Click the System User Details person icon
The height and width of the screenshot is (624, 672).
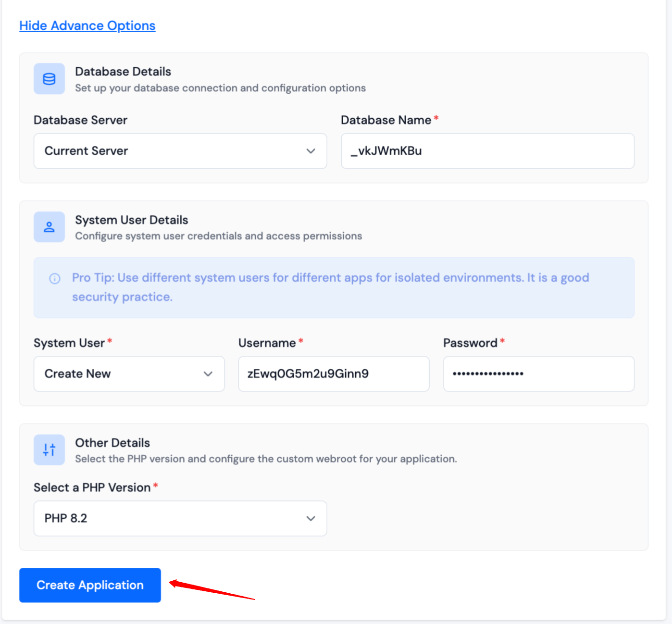tap(49, 226)
